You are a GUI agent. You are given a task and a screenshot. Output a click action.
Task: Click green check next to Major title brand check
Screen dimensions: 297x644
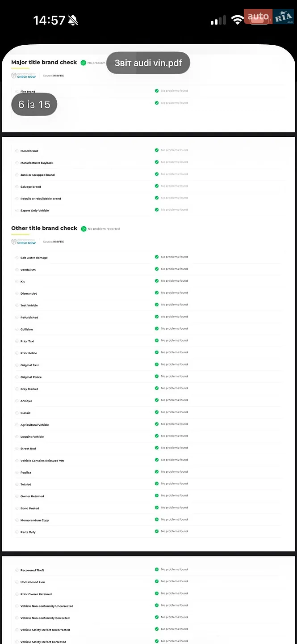(x=84, y=63)
